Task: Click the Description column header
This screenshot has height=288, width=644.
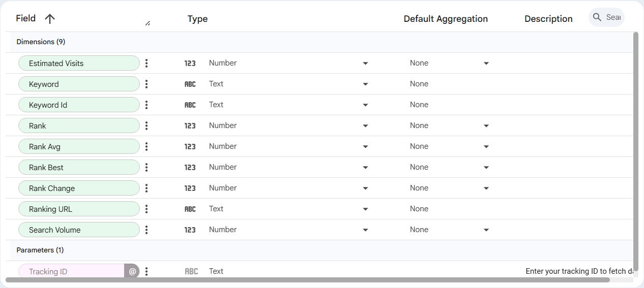Action: tap(548, 19)
